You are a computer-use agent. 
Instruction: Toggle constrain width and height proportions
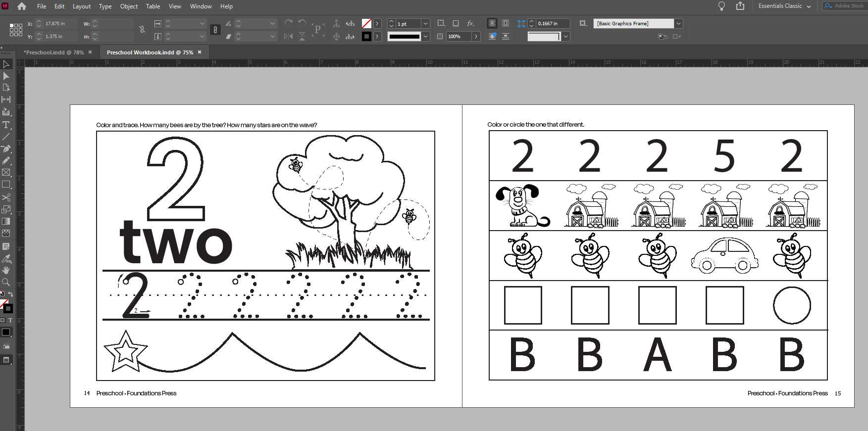point(142,30)
